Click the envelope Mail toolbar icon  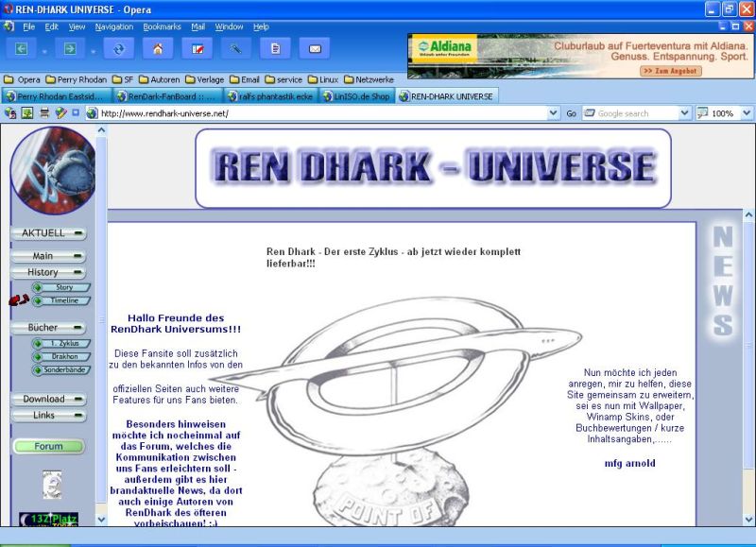[x=315, y=49]
